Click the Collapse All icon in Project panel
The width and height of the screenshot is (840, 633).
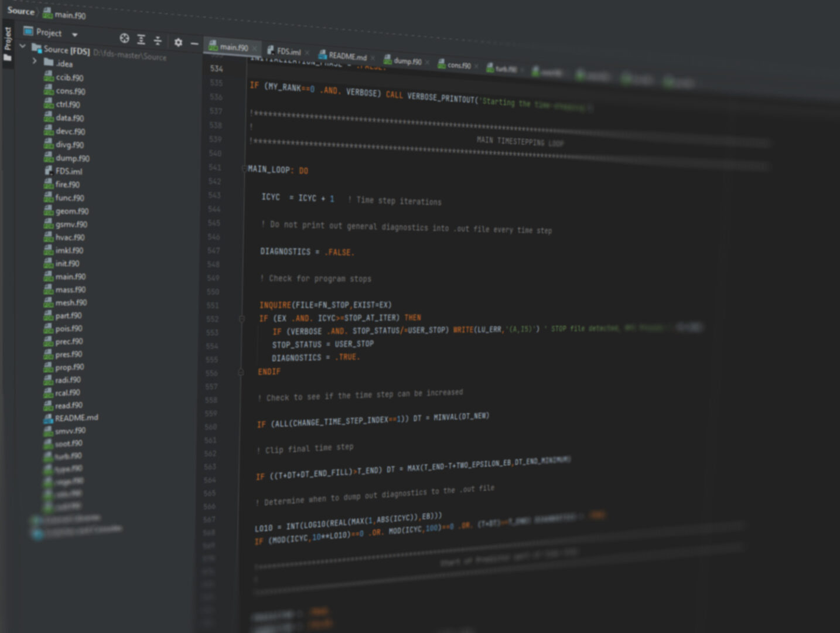pyautogui.click(x=158, y=40)
